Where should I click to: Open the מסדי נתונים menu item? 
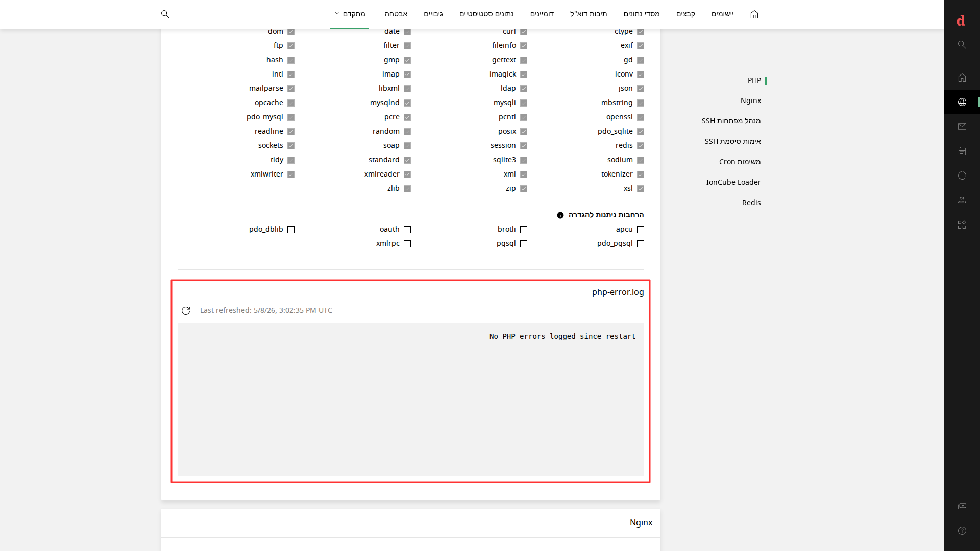point(642,14)
